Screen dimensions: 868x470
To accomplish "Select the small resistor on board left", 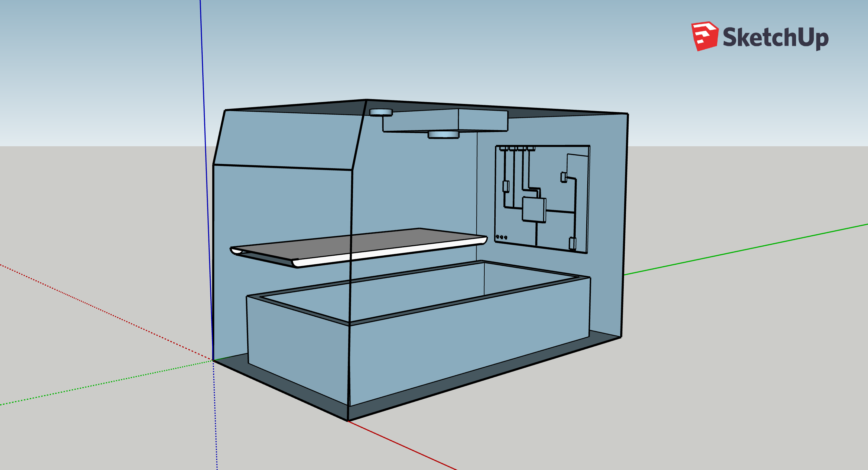I will point(505,186).
